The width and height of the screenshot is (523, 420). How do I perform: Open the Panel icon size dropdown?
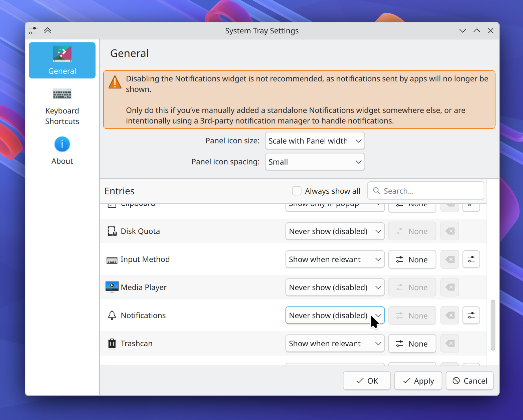pyautogui.click(x=315, y=141)
